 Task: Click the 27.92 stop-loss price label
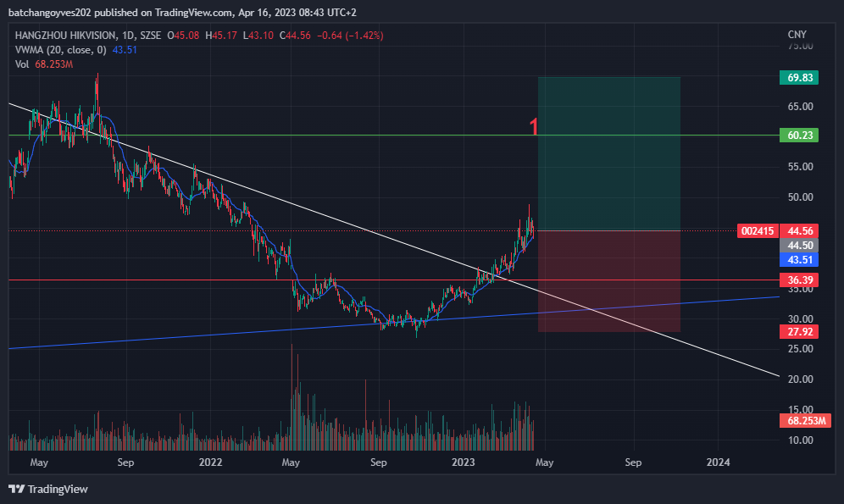click(799, 331)
